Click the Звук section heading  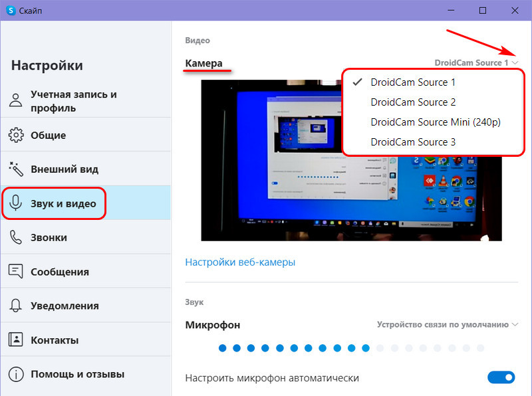[x=194, y=302]
